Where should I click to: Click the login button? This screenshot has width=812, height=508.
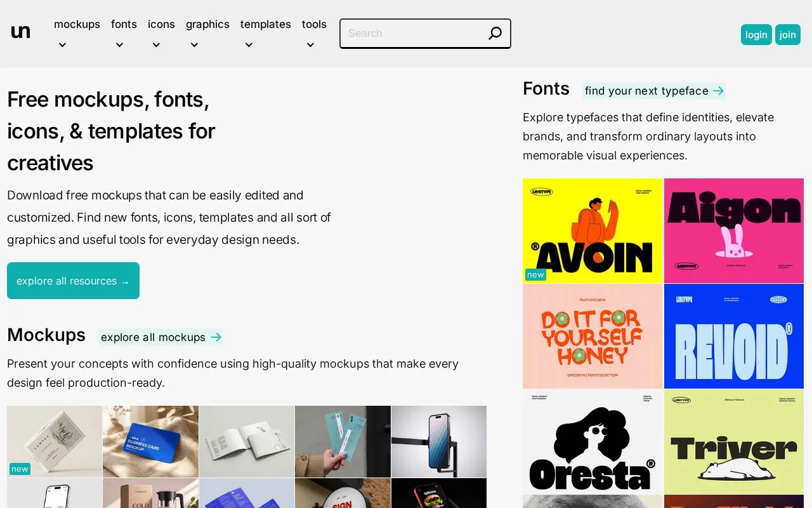coord(756,34)
